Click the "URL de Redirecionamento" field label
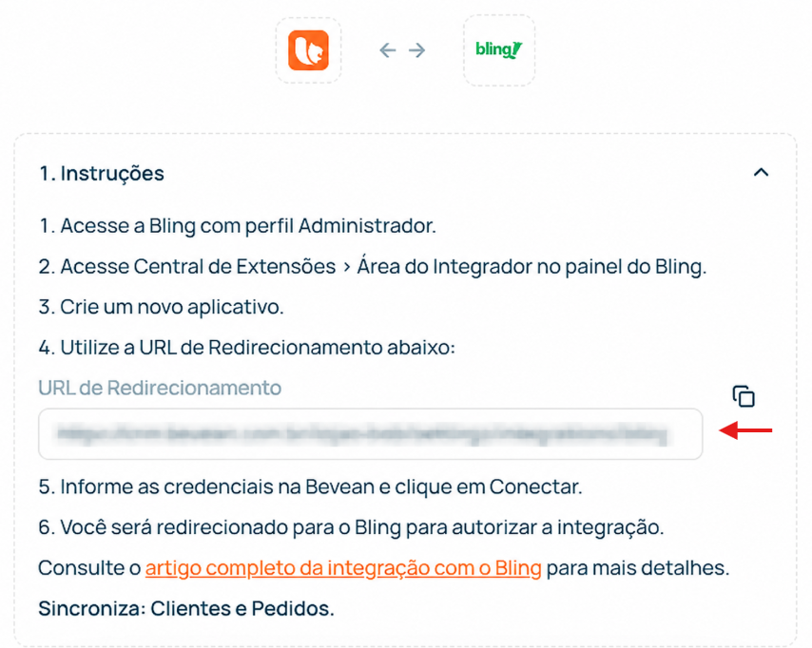 point(160,388)
